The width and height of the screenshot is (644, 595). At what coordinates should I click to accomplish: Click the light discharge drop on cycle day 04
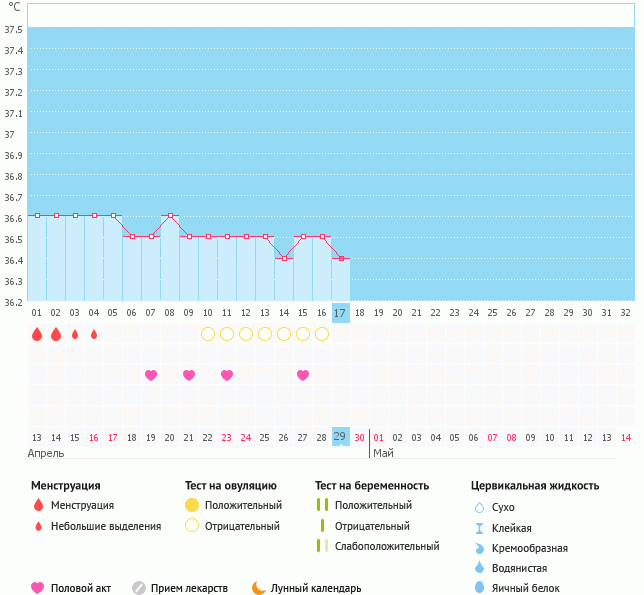[x=94, y=334]
